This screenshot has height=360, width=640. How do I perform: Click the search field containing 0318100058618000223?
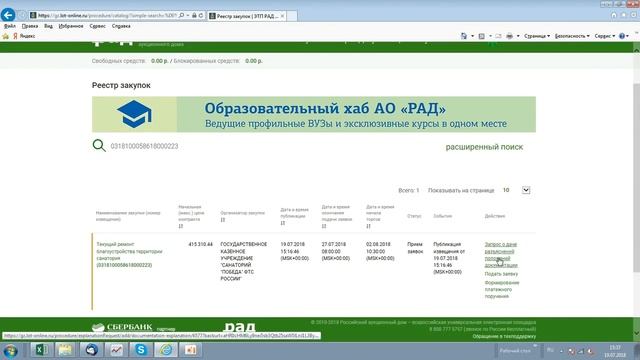click(144, 146)
